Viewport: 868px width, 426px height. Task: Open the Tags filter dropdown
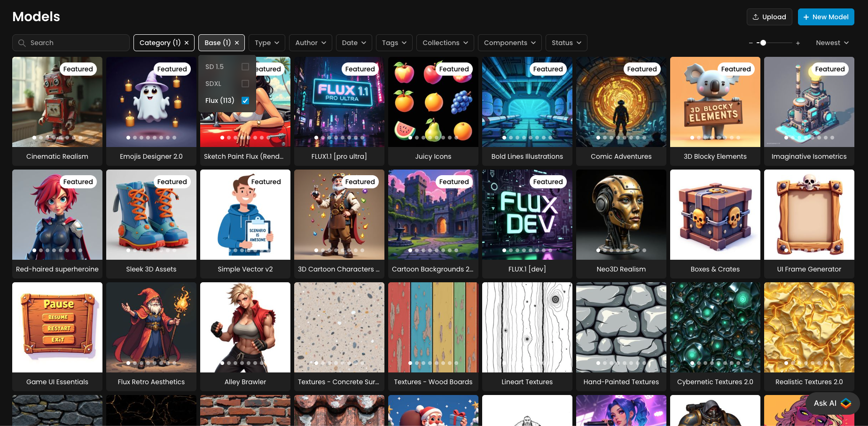click(394, 43)
